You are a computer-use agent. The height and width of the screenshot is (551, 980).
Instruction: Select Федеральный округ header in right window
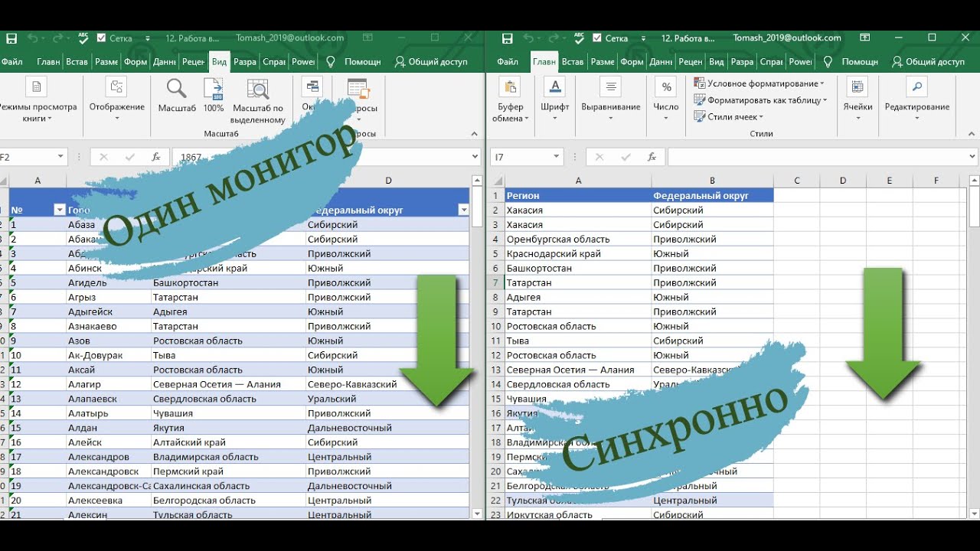pos(712,195)
